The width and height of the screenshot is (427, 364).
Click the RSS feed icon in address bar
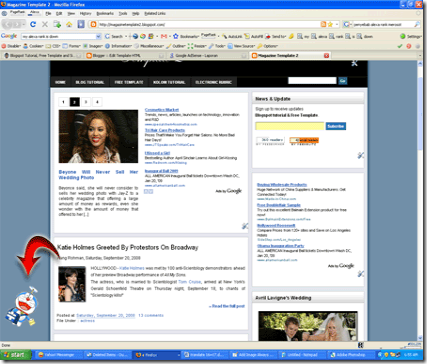(x=323, y=24)
